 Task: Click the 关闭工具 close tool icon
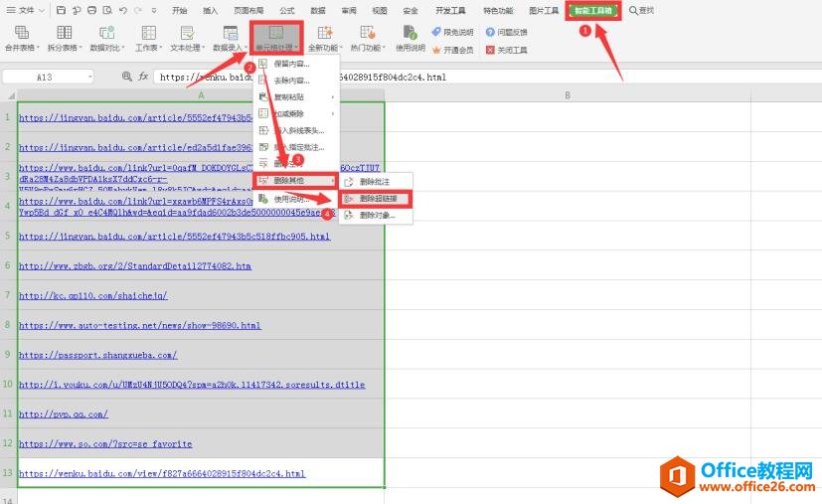507,50
